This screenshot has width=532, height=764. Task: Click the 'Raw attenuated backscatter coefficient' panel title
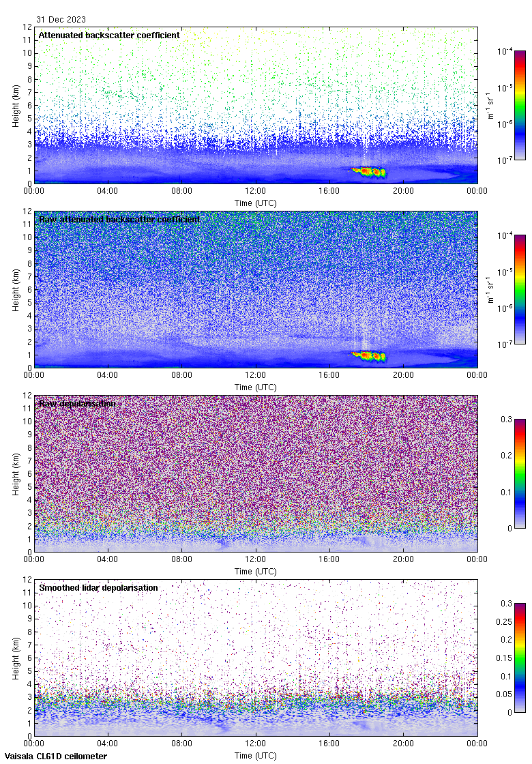pos(119,219)
